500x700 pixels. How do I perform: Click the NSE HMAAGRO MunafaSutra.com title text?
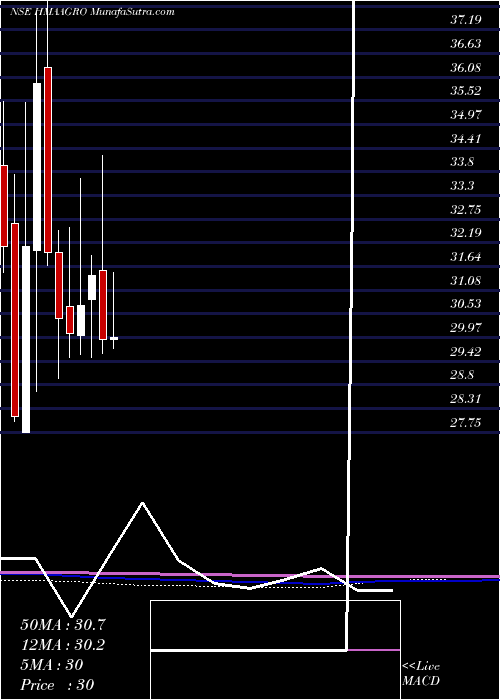[92, 12]
